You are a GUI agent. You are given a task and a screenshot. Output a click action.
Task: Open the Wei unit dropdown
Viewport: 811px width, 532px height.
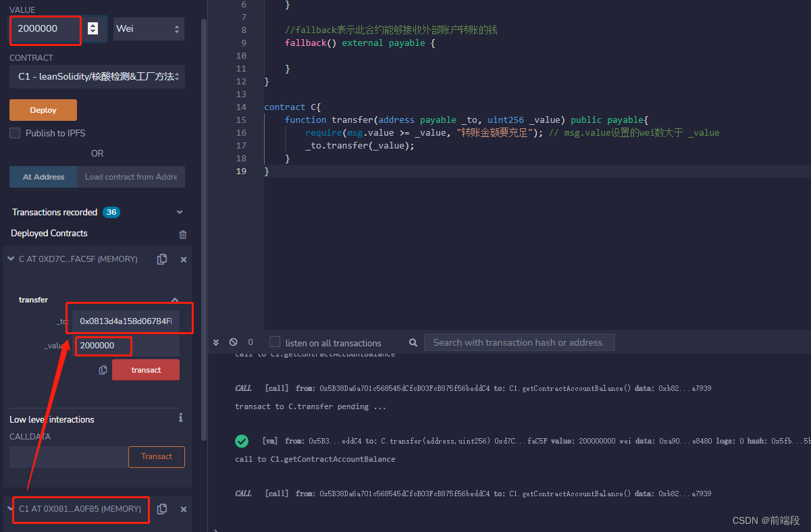pyautogui.click(x=149, y=29)
